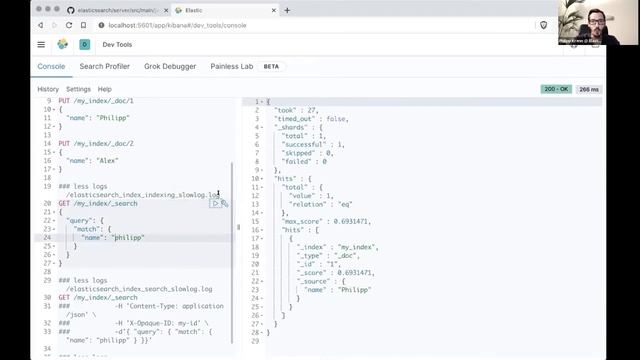Collapse outer hits block at response line 10
Screen dimensions: 640x360
pyautogui.click(x=262, y=179)
